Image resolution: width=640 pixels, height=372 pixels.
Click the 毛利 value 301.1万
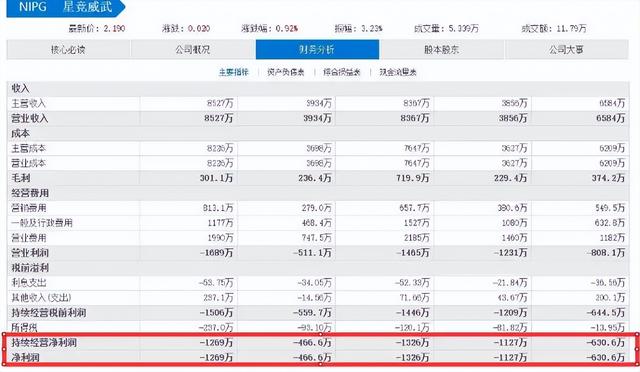216,178
